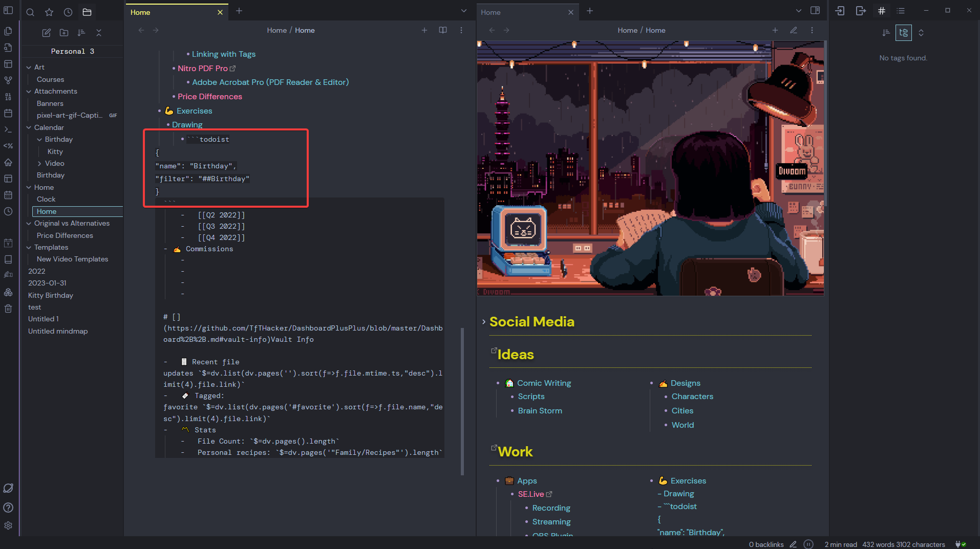Open the outgoing links panel

[861, 11]
